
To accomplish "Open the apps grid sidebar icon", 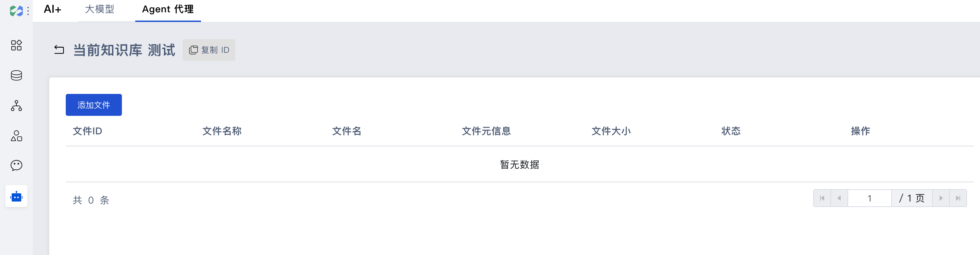I will (16, 45).
